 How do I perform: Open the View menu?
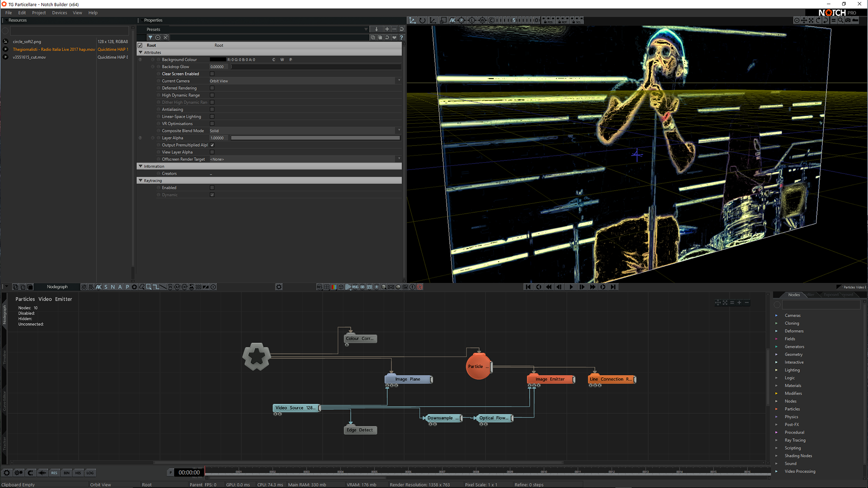[x=77, y=13]
